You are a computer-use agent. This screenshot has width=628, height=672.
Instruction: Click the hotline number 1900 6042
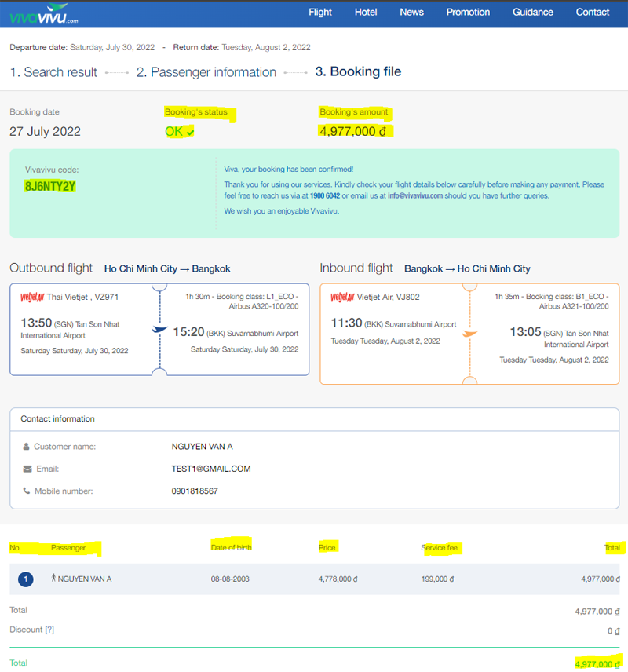[325, 195]
